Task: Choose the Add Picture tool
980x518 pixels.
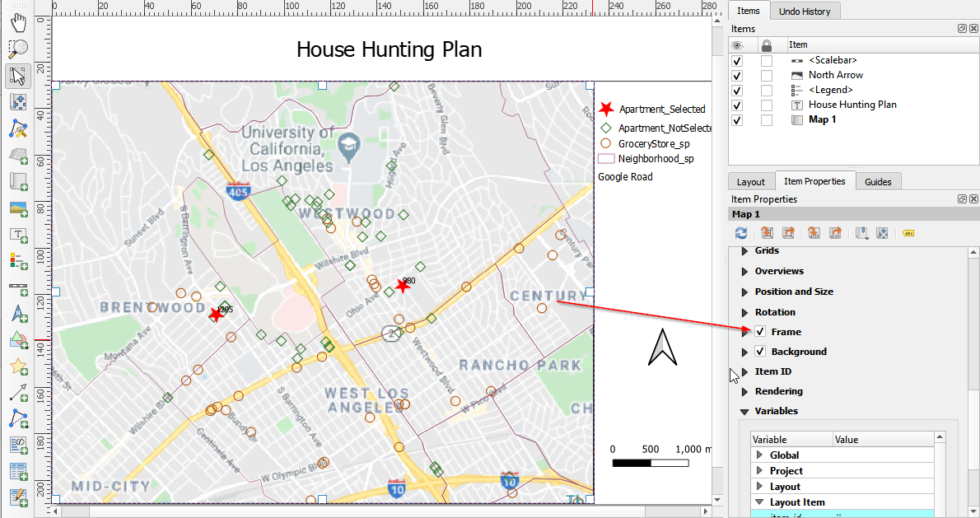Action: click(x=18, y=208)
